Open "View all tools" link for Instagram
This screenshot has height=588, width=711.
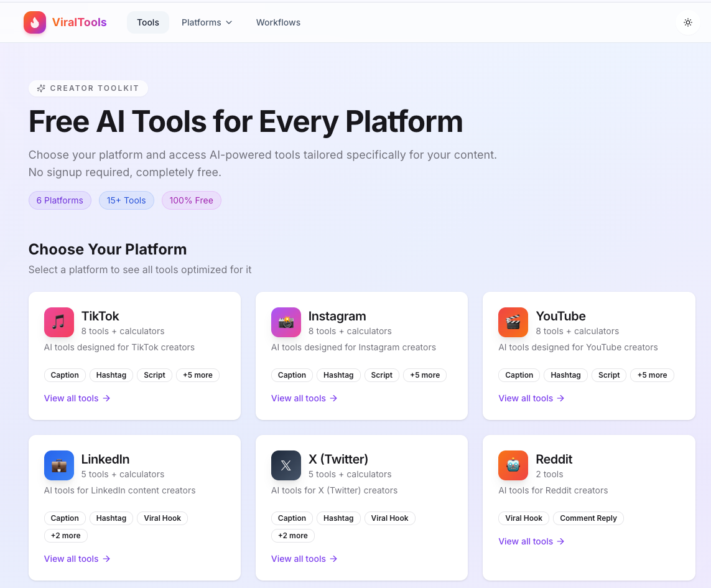point(304,398)
